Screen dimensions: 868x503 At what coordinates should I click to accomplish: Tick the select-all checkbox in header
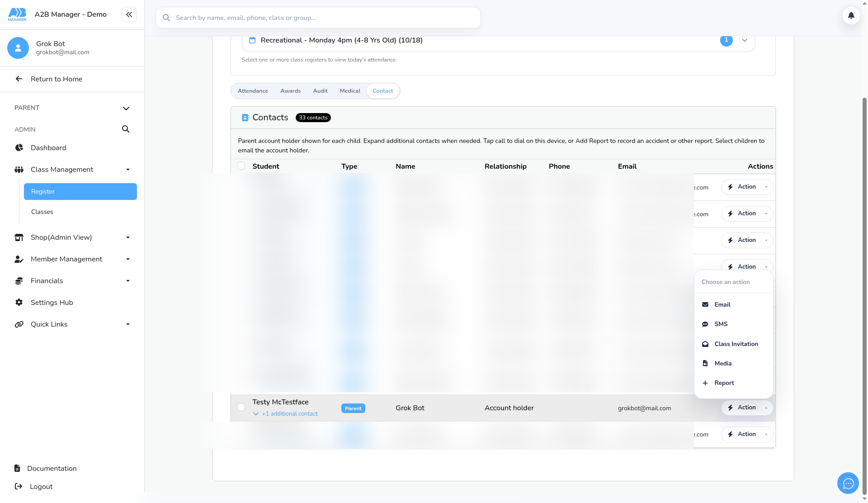click(x=241, y=166)
